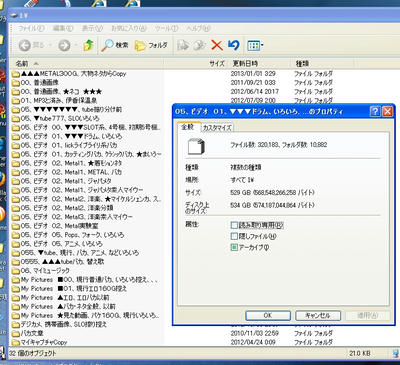This screenshot has width=400, height=365.
Task: Toggle the Folders pane button
Action: pos(151,45)
